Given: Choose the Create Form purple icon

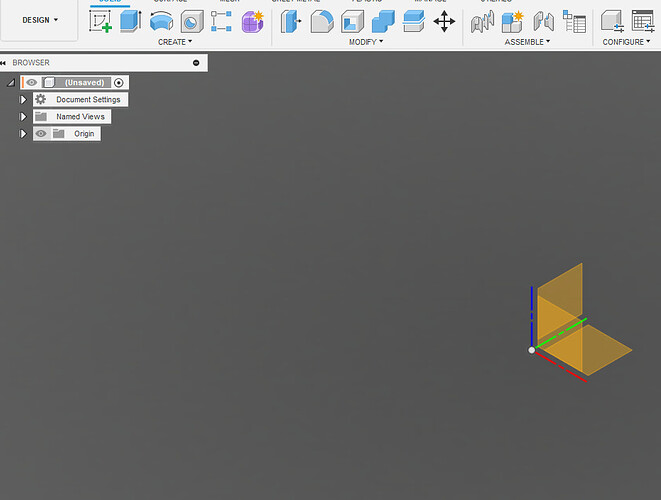Looking at the screenshot, I should coord(252,21).
